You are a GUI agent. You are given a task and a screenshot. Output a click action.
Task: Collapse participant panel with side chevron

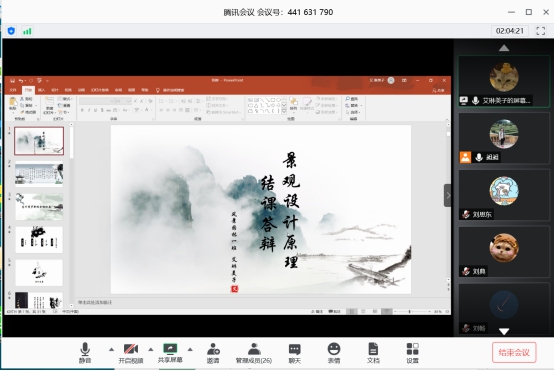(448, 195)
